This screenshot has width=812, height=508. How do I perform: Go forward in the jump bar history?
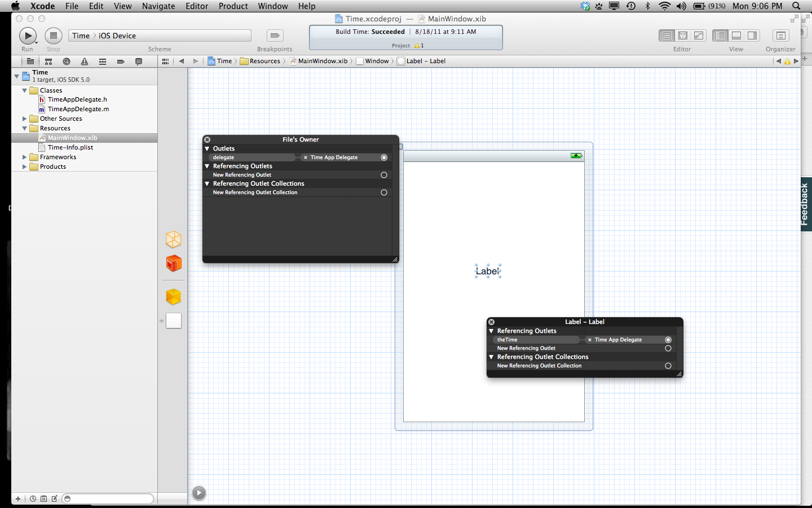[196, 61]
